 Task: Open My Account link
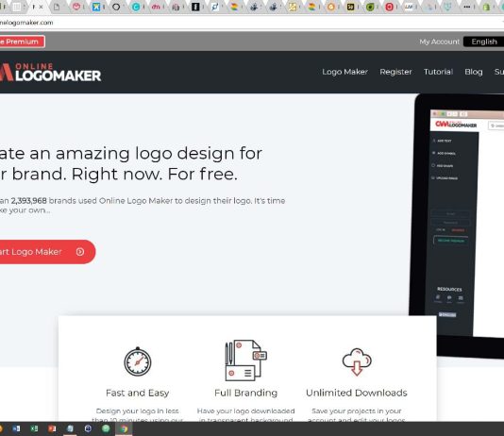439,42
